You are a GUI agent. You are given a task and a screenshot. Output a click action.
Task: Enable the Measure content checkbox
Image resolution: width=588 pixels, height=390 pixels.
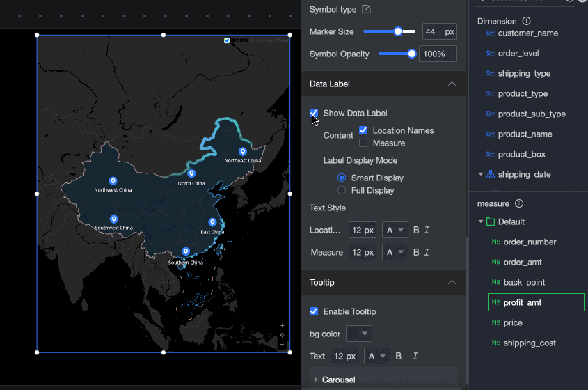(363, 143)
